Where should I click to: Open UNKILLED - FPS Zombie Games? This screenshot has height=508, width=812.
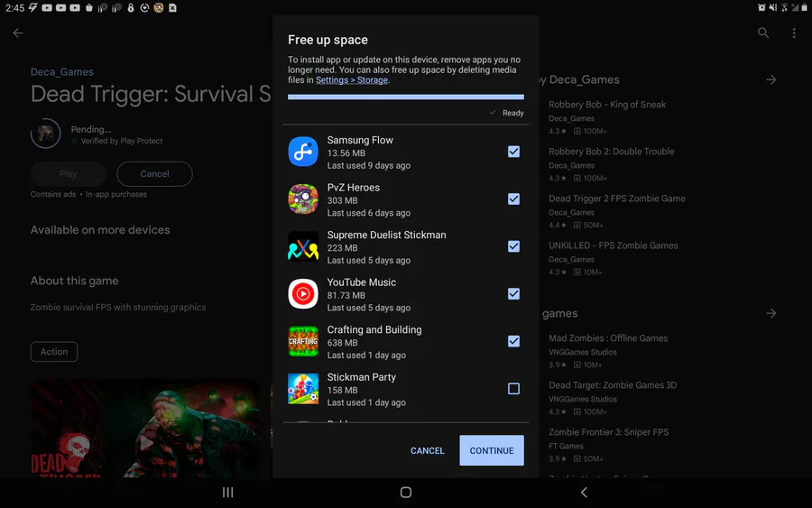[x=614, y=245]
